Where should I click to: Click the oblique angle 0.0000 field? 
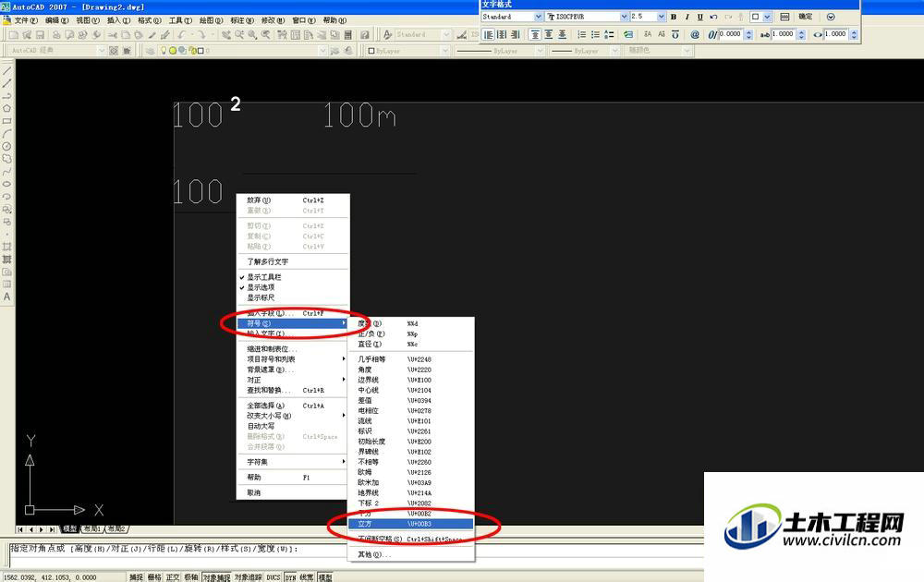731,35
